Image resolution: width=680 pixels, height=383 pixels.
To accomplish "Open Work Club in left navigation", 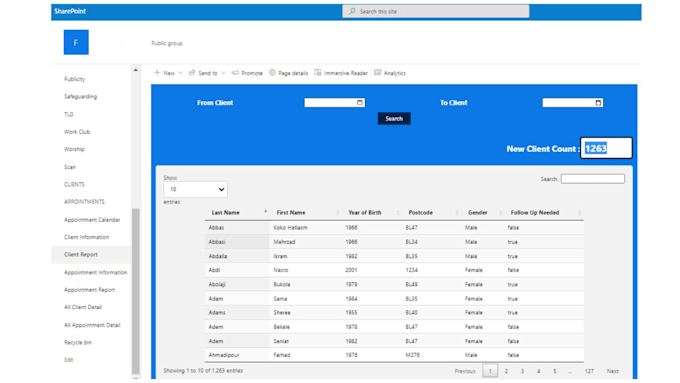I will click(x=77, y=132).
